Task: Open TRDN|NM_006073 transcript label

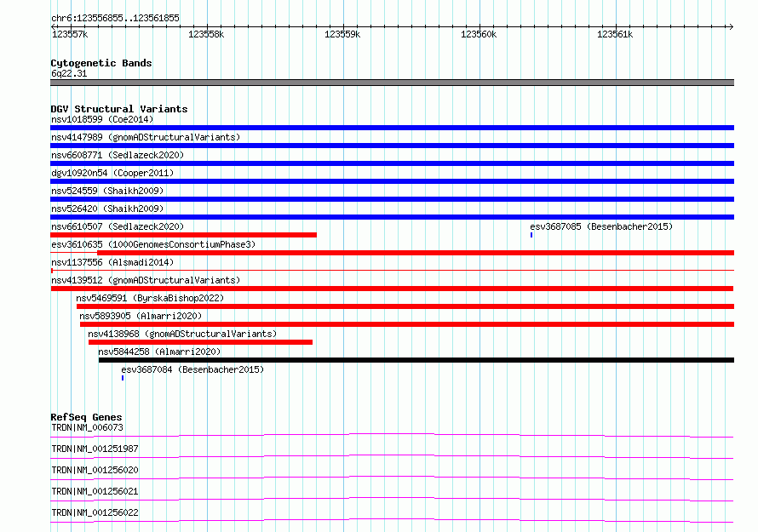Action: click(x=87, y=427)
